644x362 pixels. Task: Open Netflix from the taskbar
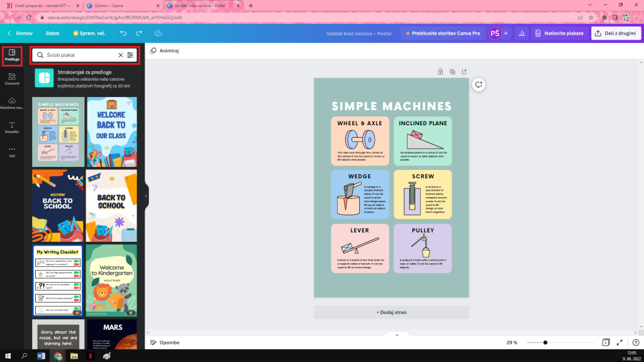coord(91,356)
